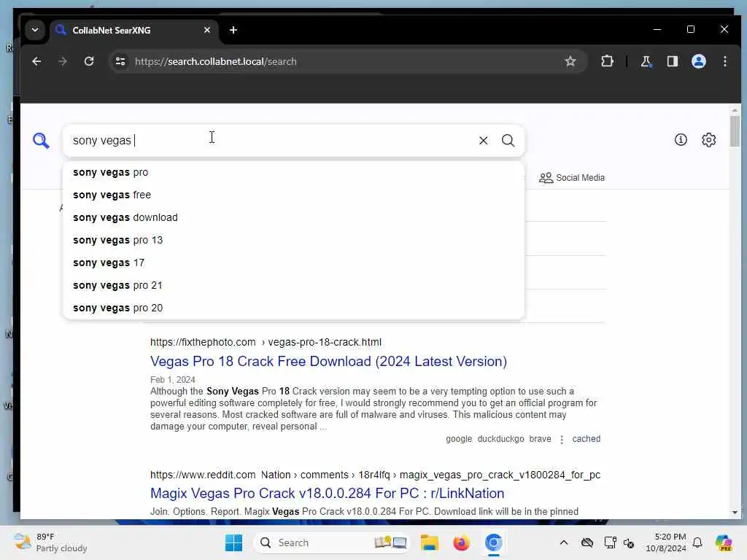Click the google engine label
This screenshot has width=747, height=560.
click(x=459, y=438)
